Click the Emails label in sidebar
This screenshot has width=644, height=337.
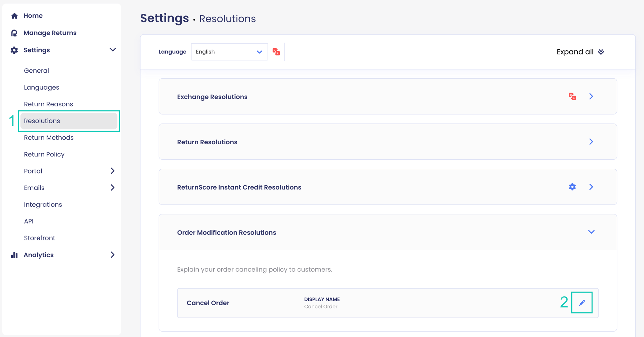pyautogui.click(x=34, y=188)
